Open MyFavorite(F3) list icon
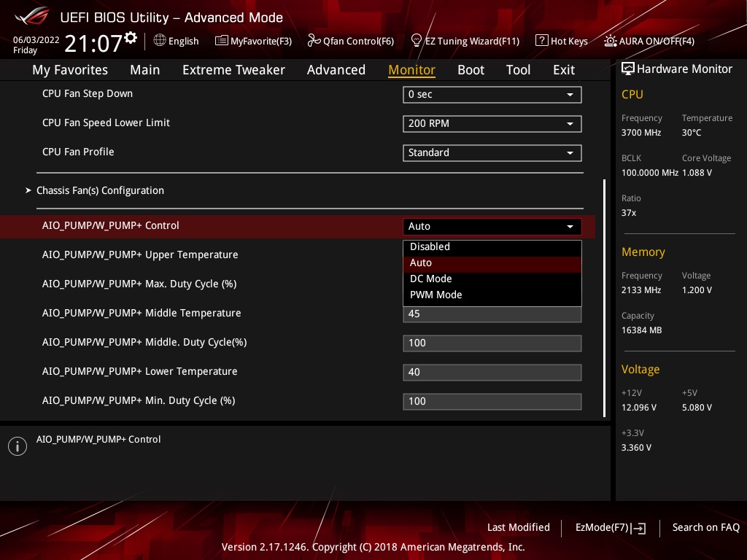The image size is (747, 560). coord(222,41)
